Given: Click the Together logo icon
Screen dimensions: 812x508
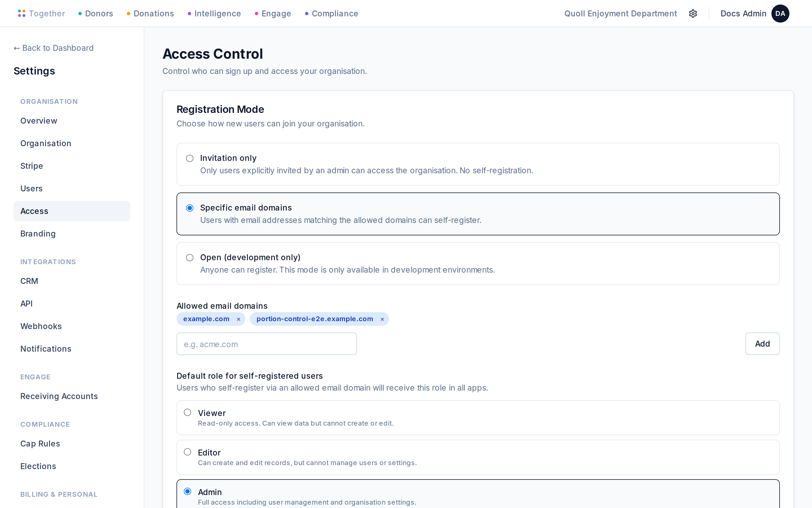Looking at the screenshot, I should coord(21,14).
